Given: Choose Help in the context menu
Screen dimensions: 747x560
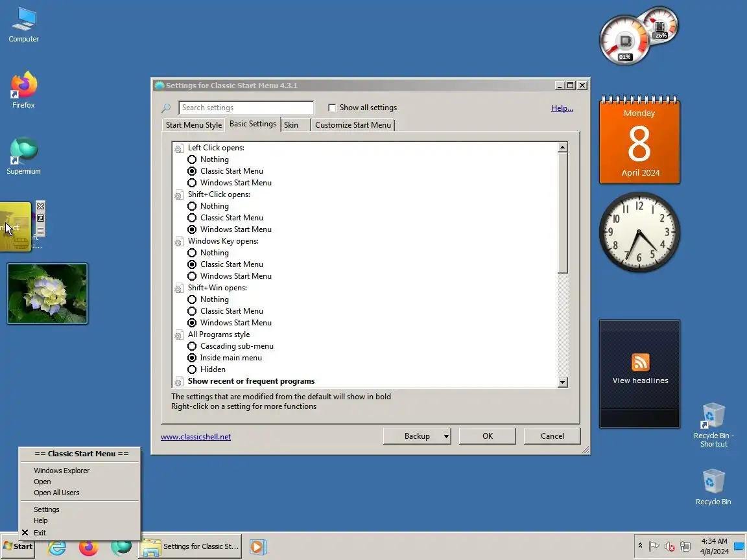Looking at the screenshot, I should point(40,520).
